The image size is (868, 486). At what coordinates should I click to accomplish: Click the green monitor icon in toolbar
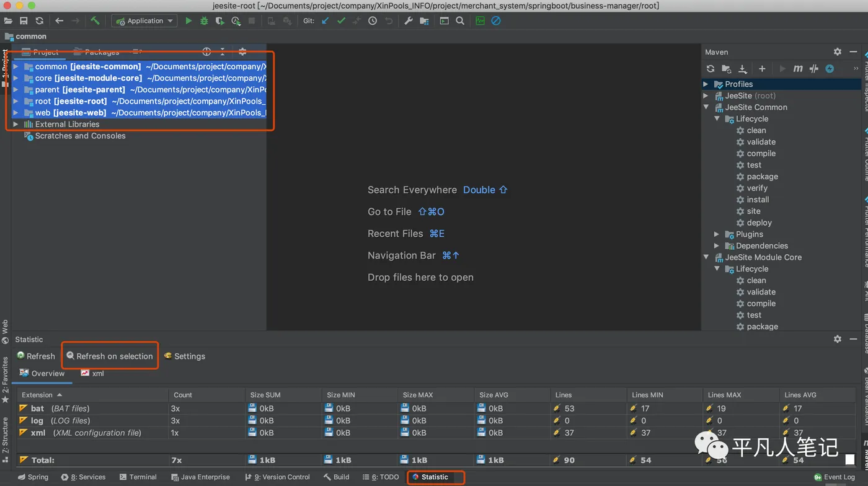(480, 21)
